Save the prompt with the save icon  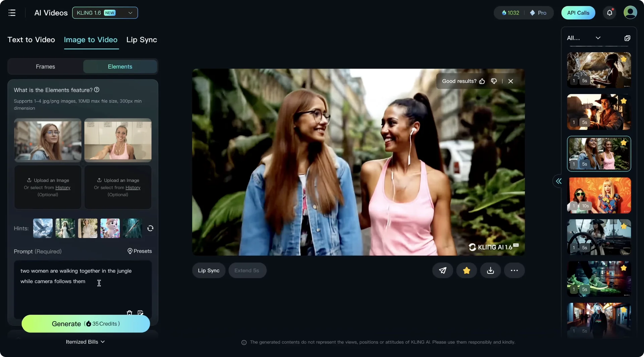point(141,313)
